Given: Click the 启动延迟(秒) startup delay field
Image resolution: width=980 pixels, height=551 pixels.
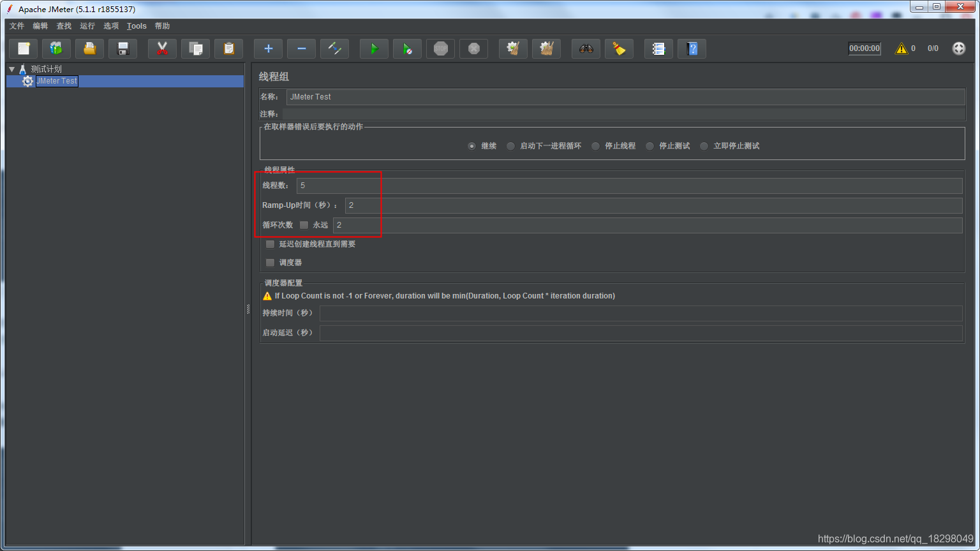Looking at the screenshot, I should click(x=641, y=333).
